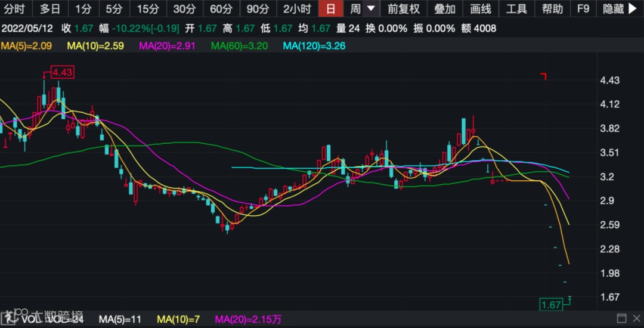The height and width of the screenshot is (328, 644).
Task: Click the MA(60)=3.20 indicator label
Action: [240, 46]
